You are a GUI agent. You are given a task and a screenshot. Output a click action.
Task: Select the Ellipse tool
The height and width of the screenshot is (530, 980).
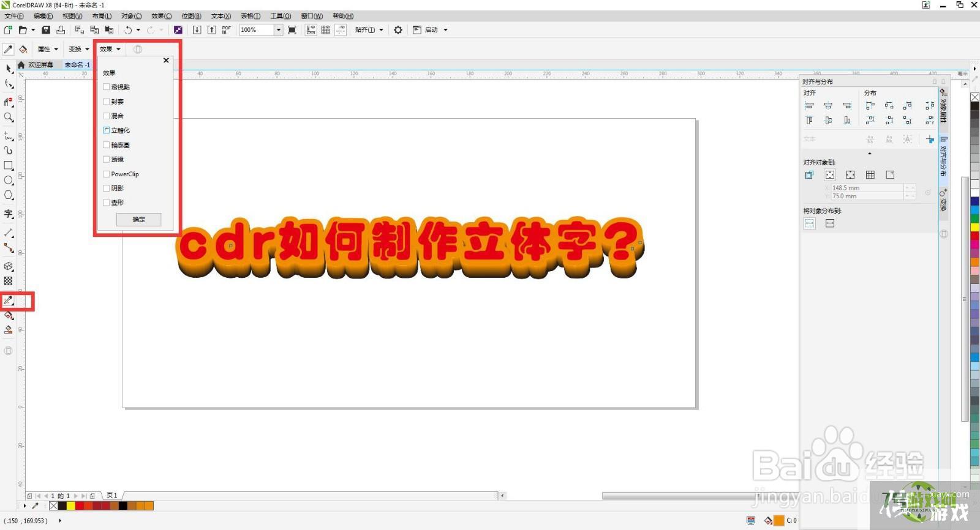click(x=9, y=180)
